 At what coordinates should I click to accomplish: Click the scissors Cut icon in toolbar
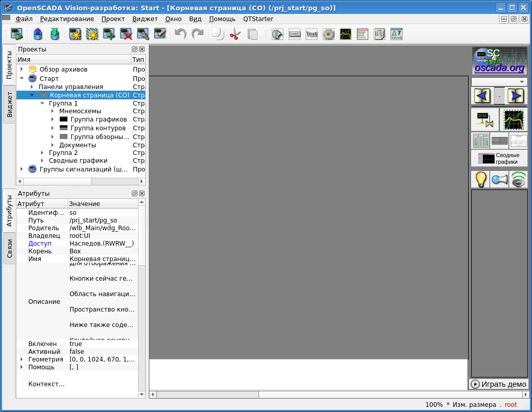(x=235, y=35)
